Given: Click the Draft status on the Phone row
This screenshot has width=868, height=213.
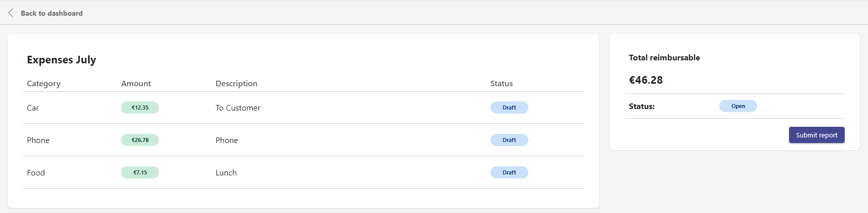Looking at the screenshot, I should point(509,140).
